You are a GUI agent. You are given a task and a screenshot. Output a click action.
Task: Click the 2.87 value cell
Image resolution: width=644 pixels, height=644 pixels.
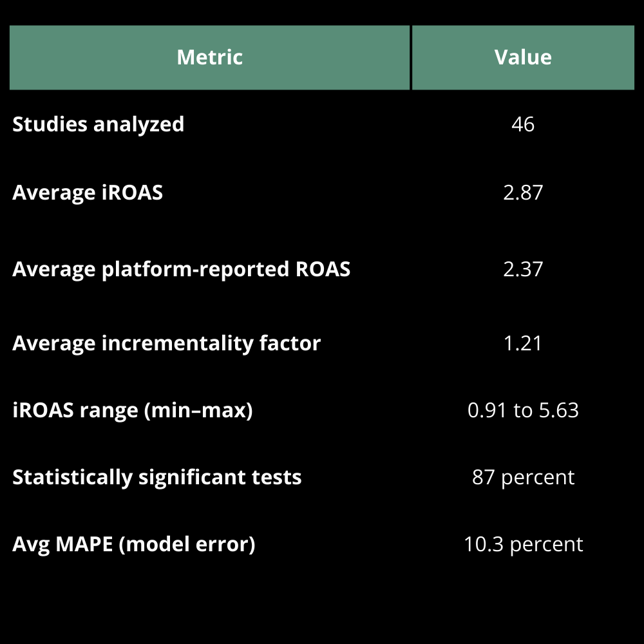click(x=523, y=193)
